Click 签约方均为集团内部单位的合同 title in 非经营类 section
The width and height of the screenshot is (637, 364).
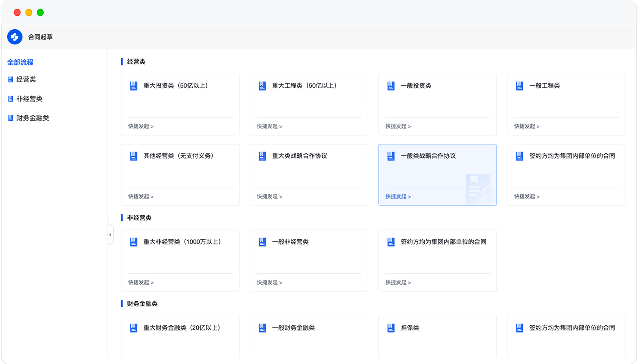point(443,242)
